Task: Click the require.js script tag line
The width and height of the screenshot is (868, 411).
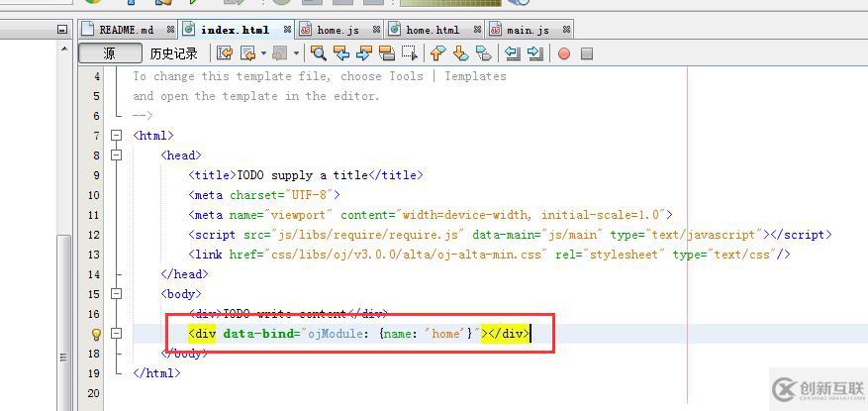Action: (510, 235)
